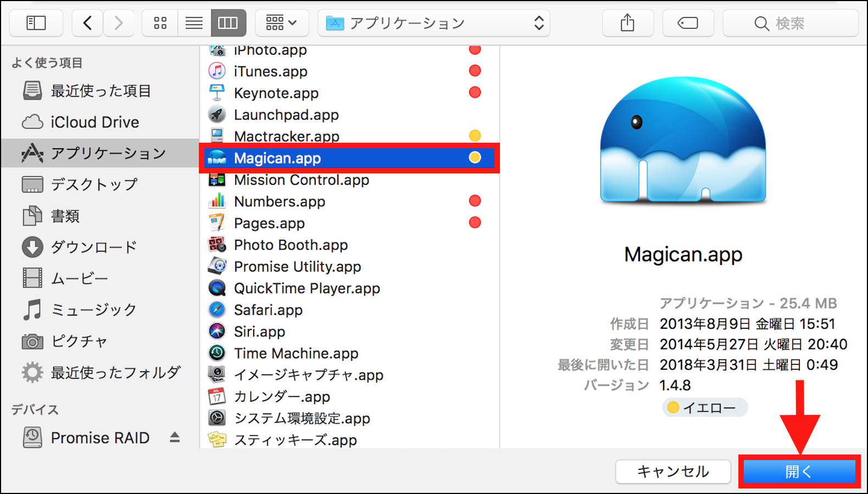
Task: Select column view mode
Action: pyautogui.click(x=228, y=23)
